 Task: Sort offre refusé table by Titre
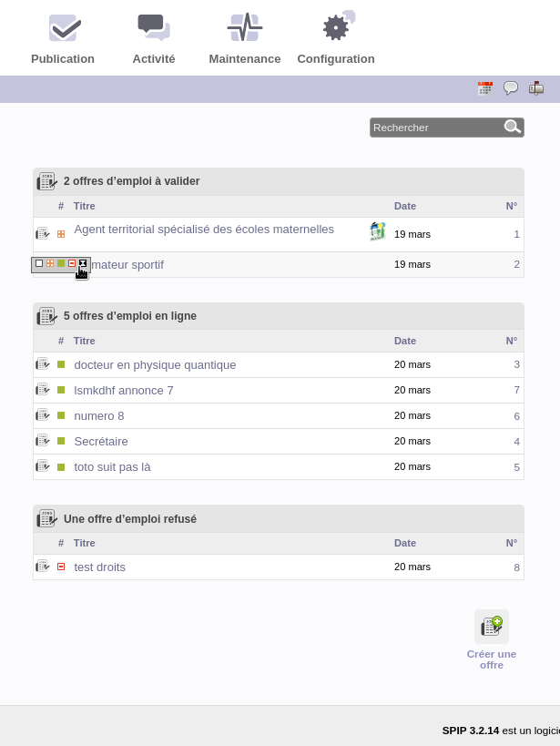pos(84,543)
